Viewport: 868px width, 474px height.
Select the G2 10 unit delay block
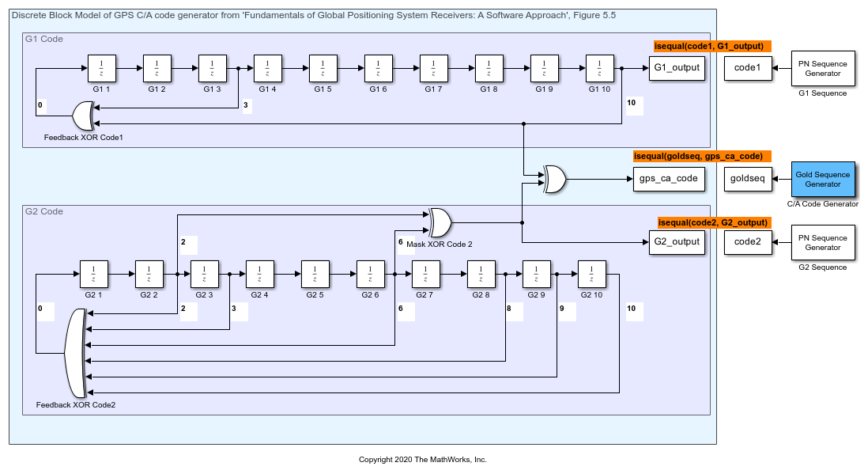tap(591, 275)
